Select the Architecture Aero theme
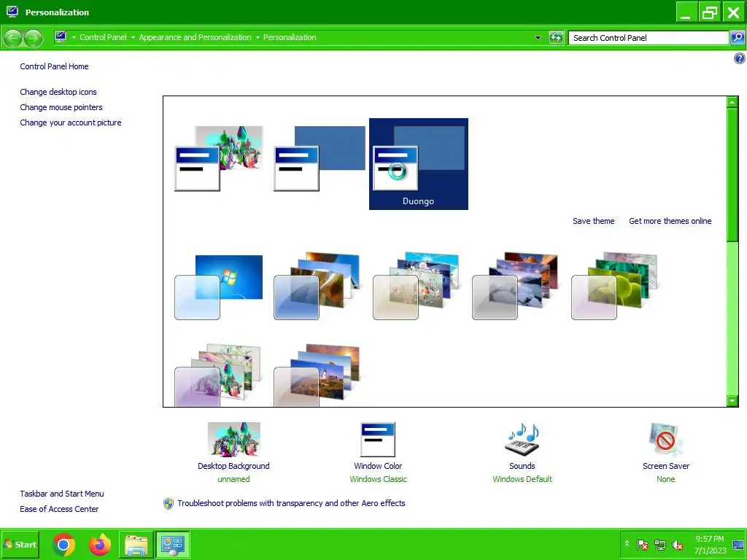Viewport: 747px width, 560px height. pos(317,286)
